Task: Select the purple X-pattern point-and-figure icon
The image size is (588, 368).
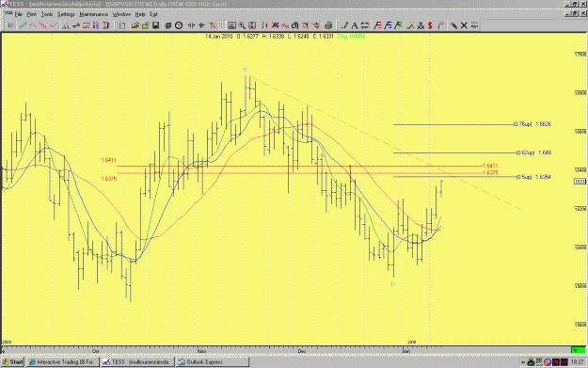Action: pos(96,25)
